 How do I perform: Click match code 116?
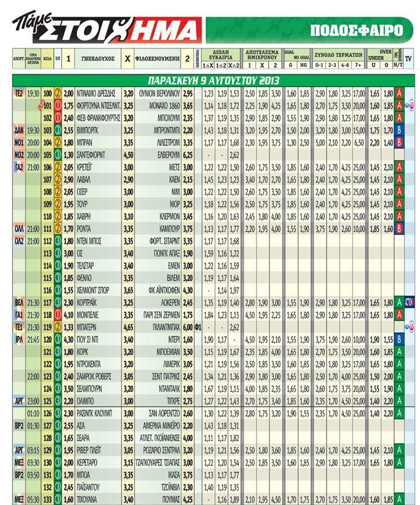[47, 290]
